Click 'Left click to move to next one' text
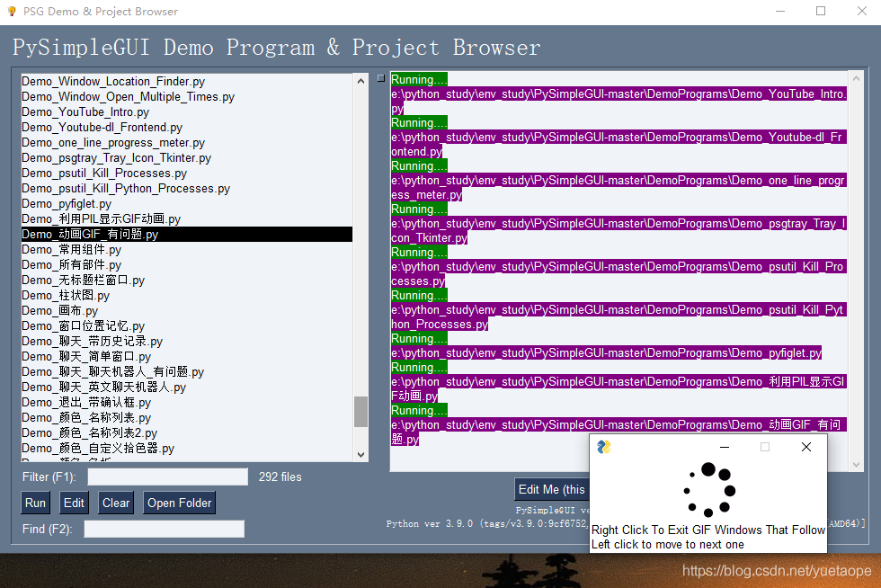Screen dimensions: 881x588 pos(667,544)
